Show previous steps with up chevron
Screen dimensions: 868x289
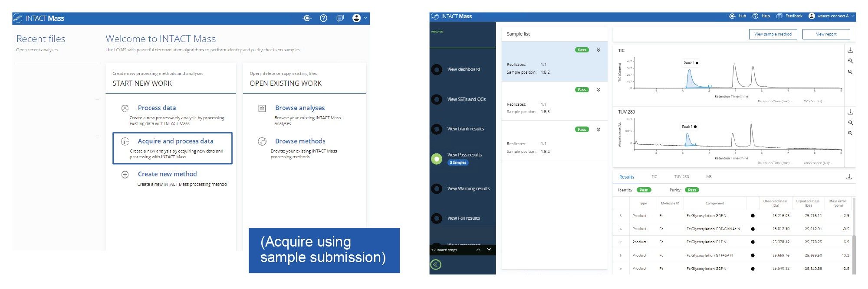pos(478,250)
